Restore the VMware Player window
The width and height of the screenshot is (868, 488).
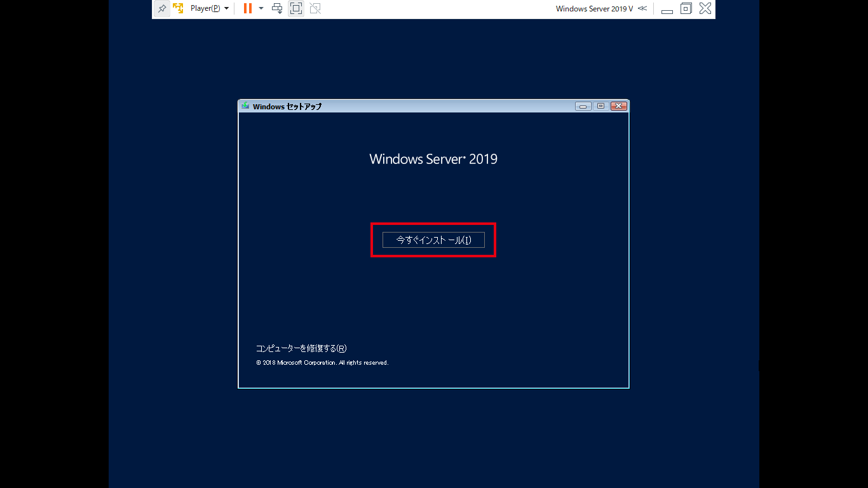tap(686, 9)
